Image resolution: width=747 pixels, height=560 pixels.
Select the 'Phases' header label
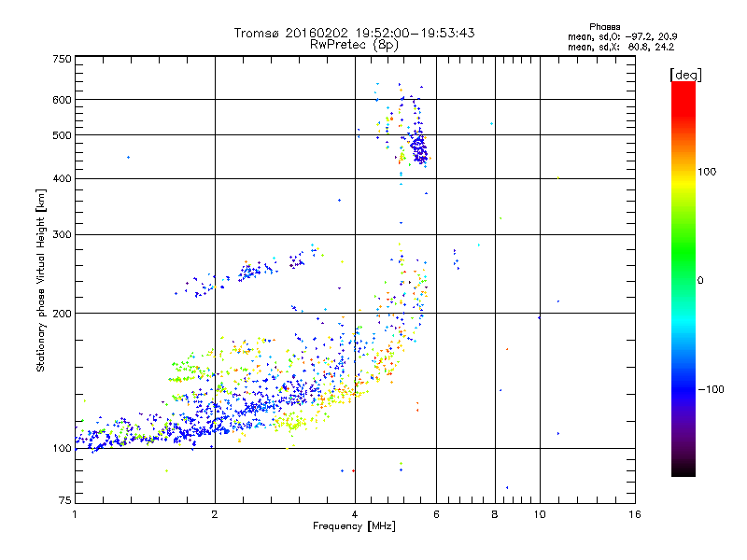coord(604,27)
